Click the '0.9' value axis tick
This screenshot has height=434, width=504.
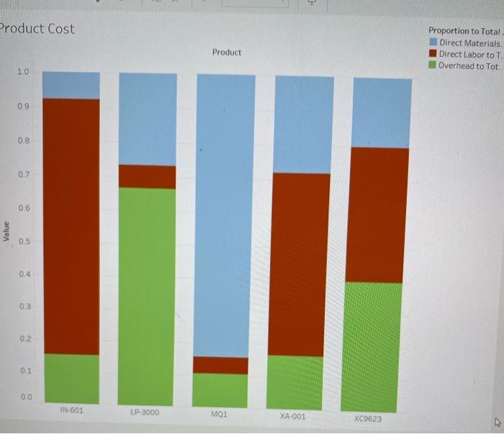pyautogui.click(x=24, y=107)
